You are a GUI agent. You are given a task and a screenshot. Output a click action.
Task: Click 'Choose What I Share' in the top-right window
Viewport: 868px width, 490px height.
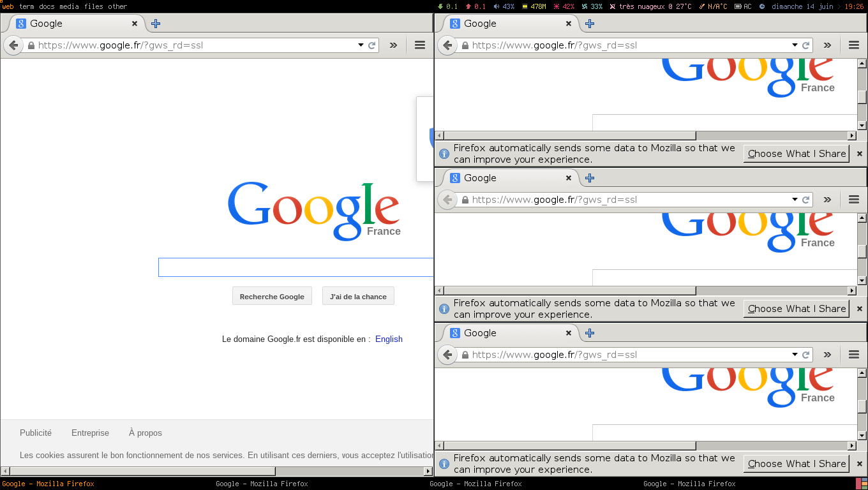pyautogui.click(x=797, y=154)
